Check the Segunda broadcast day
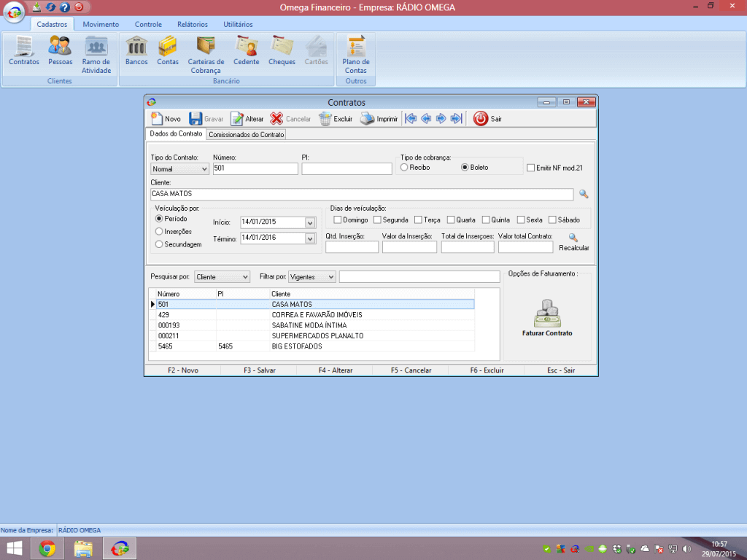Viewport: 747px width, 560px height. [377, 219]
